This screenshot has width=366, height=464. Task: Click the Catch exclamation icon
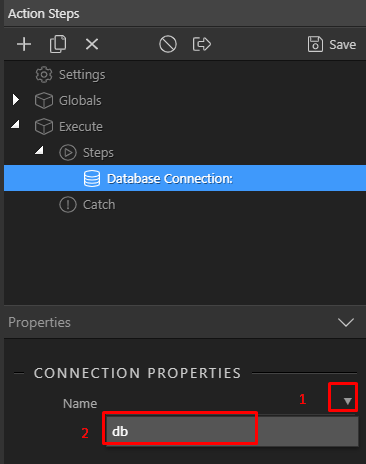(68, 204)
